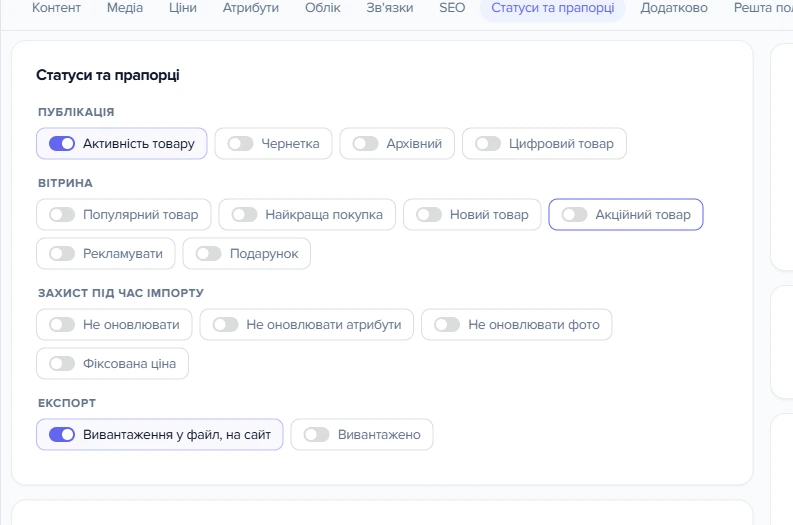Turn on the Новий товар toggle
Screen dimensions: 793x525
click(x=429, y=214)
